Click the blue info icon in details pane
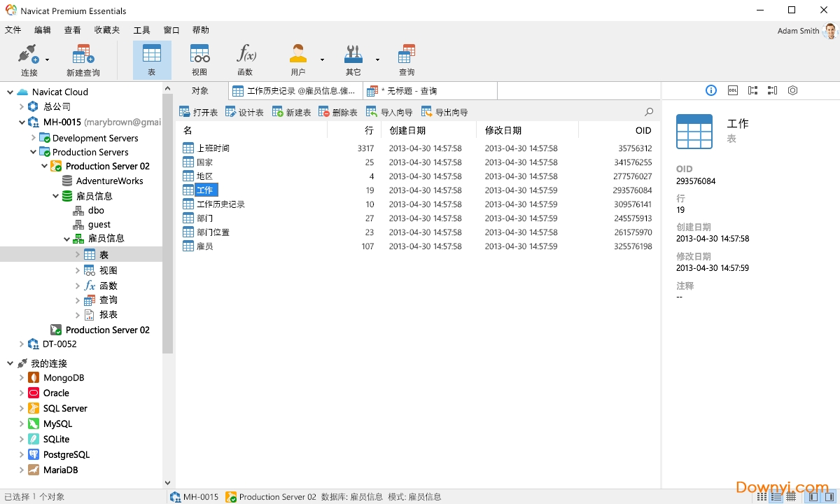Viewport: 840px width, 504px height. (711, 90)
